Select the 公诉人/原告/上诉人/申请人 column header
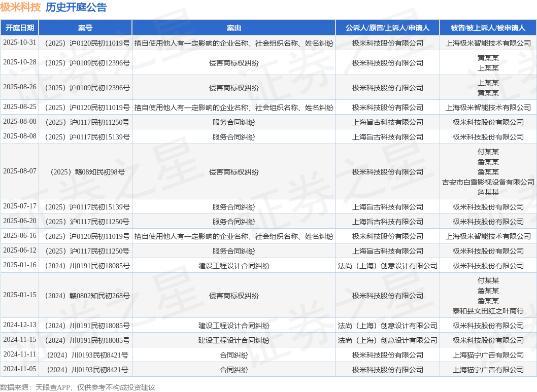This screenshot has height=392, width=537. tap(387, 28)
